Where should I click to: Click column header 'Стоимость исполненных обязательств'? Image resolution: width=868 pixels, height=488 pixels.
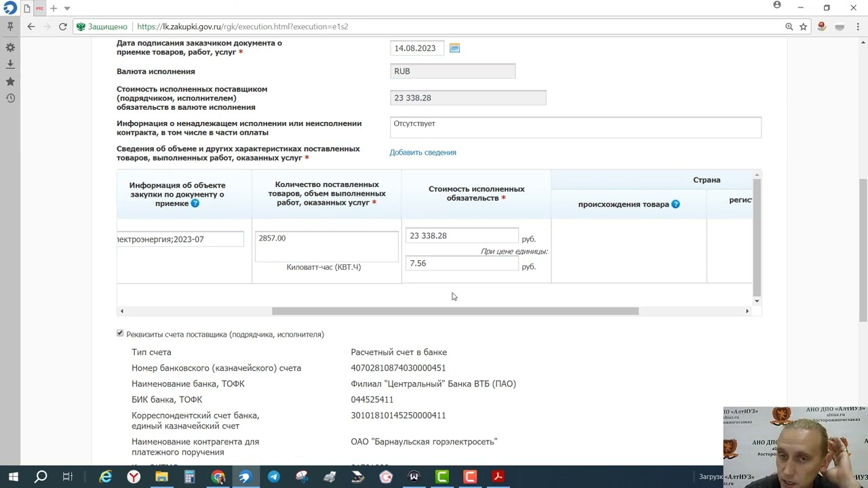pos(477,193)
